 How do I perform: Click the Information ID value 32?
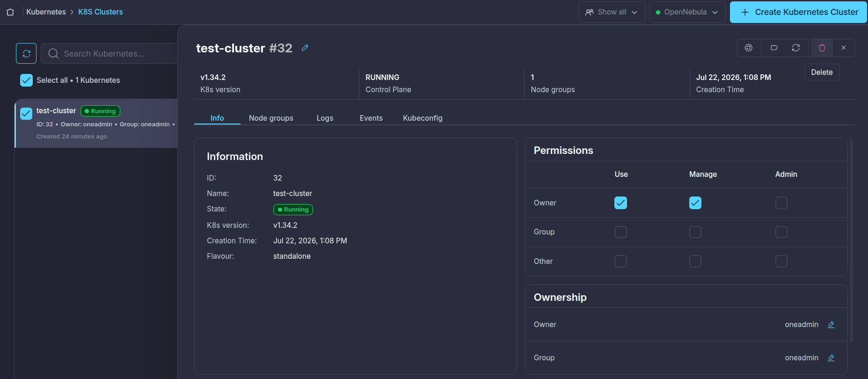tap(277, 178)
